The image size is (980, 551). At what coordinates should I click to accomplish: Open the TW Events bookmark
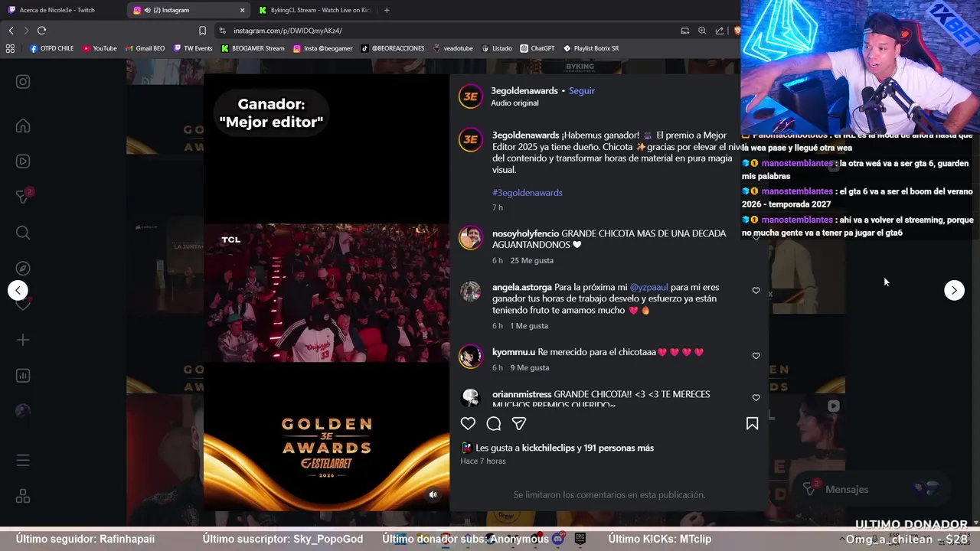(193, 48)
